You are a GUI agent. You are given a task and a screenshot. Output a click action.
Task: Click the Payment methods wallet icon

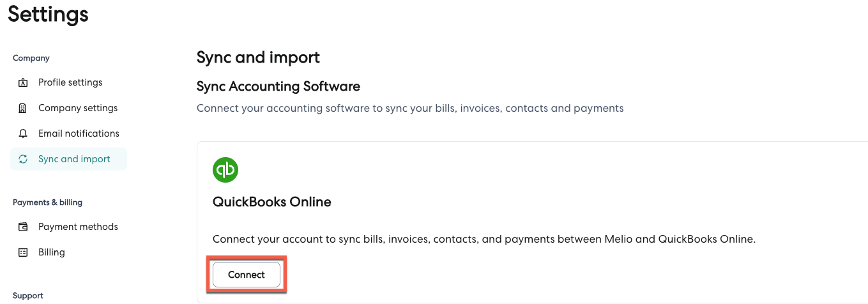(x=24, y=227)
